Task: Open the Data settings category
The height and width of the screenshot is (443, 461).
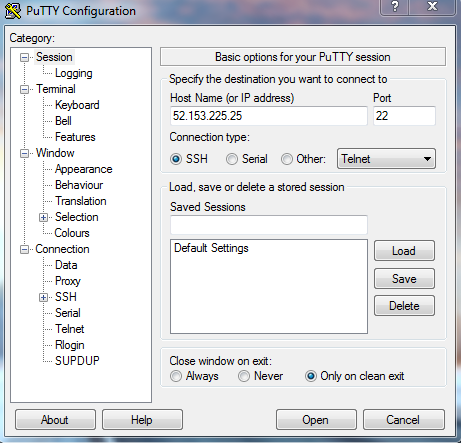Action: tap(66, 265)
